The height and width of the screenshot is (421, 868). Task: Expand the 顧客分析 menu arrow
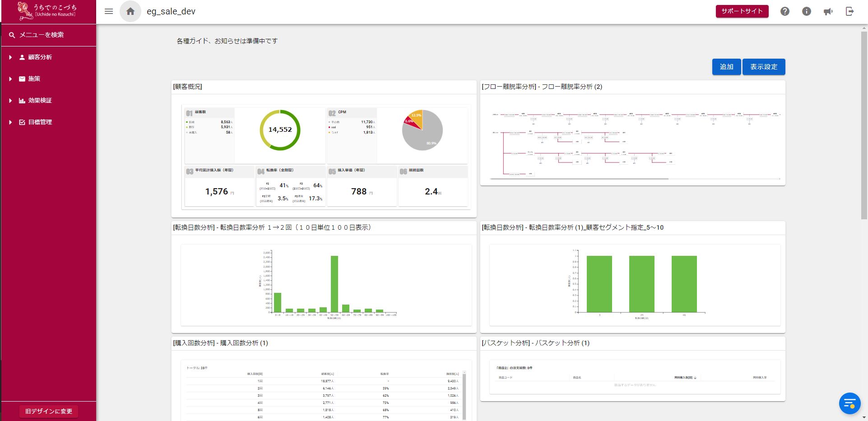(x=10, y=57)
